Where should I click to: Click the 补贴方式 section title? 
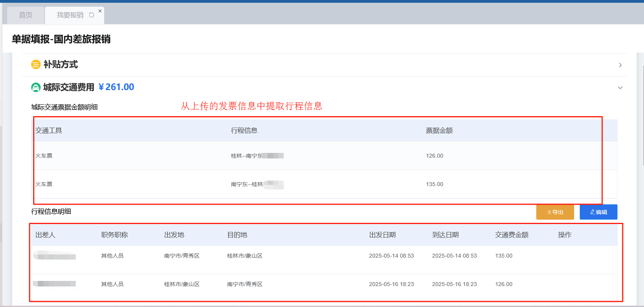click(x=61, y=64)
